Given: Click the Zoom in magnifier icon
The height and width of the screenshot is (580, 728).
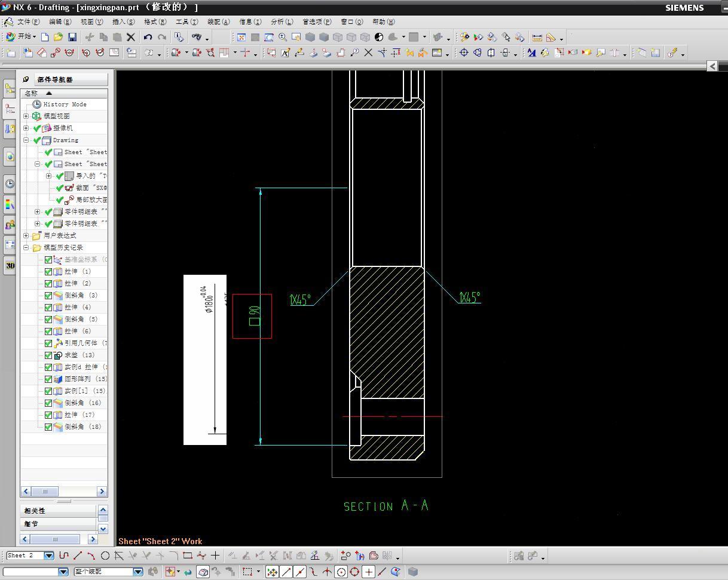Looking at the screenshot, I should (283, 37).
